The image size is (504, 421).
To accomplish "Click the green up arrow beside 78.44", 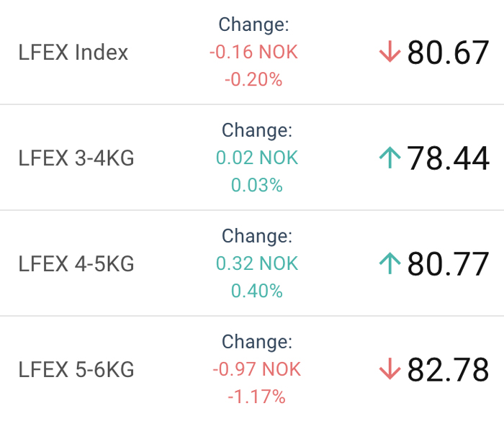I will [390, 158].
